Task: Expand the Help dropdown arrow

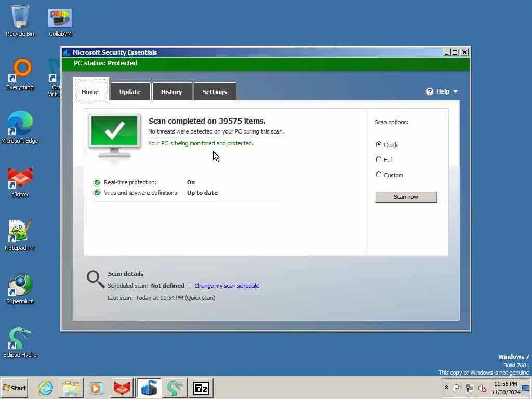Action: pyautogui.click(x=455, y=91)
